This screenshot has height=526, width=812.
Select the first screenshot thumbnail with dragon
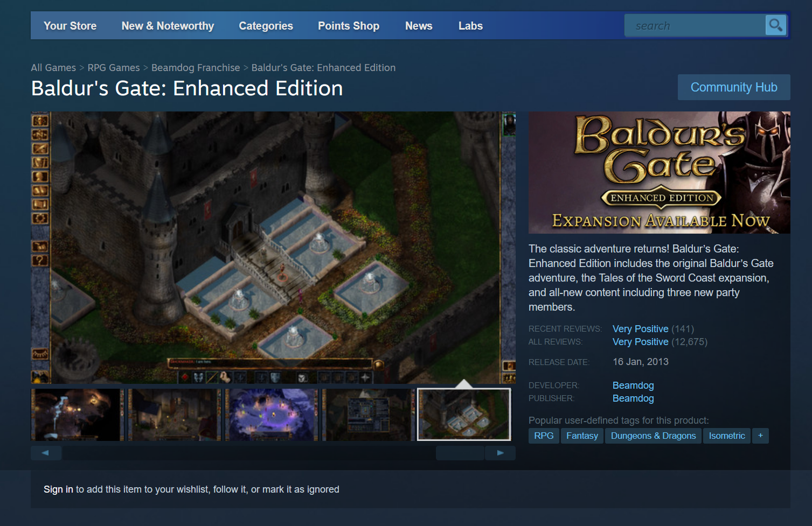(77, 415)
